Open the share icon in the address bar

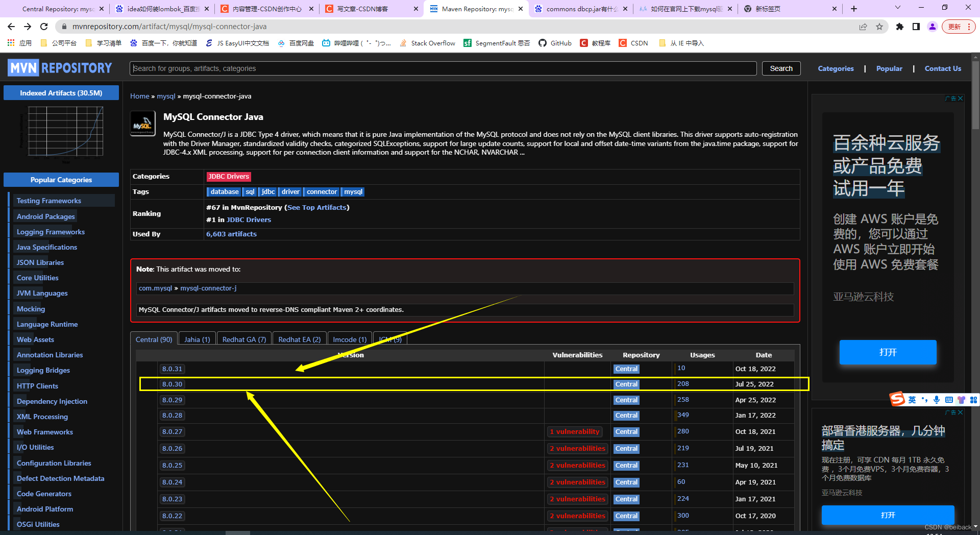click(x=863, y=27)
